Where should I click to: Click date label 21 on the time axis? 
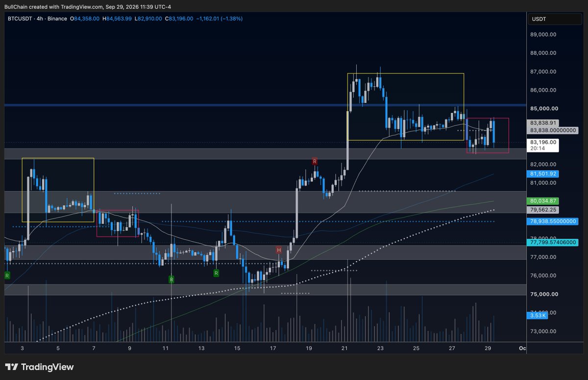point(344,348)
